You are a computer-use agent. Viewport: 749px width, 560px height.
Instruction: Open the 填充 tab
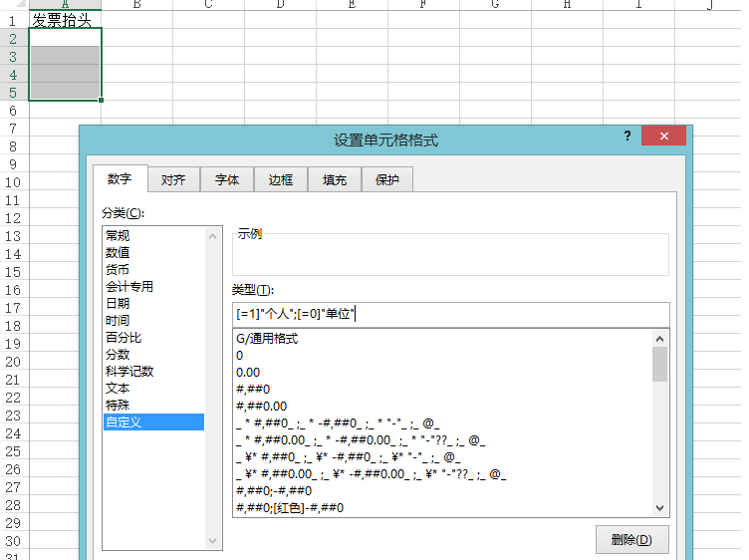[335, 179]
